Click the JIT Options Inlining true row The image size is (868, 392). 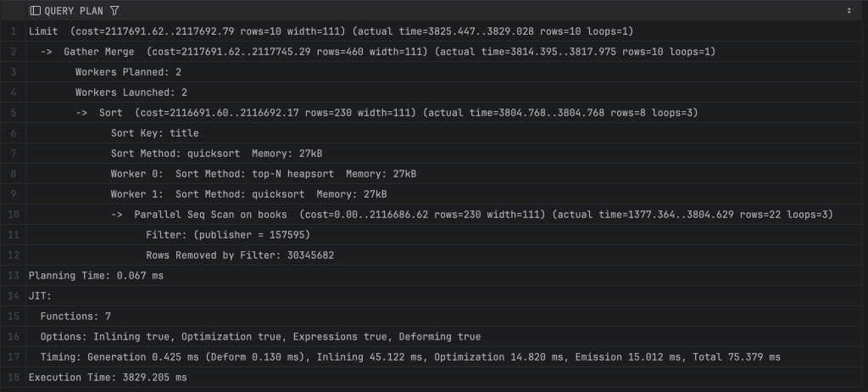pos(260,337)
